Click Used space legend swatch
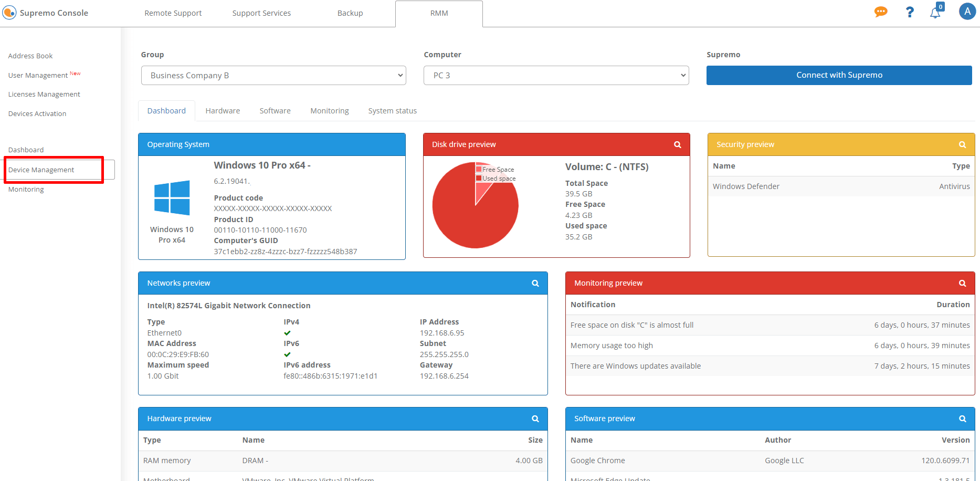This screenshot has height=481, width=980. (479, 178)
